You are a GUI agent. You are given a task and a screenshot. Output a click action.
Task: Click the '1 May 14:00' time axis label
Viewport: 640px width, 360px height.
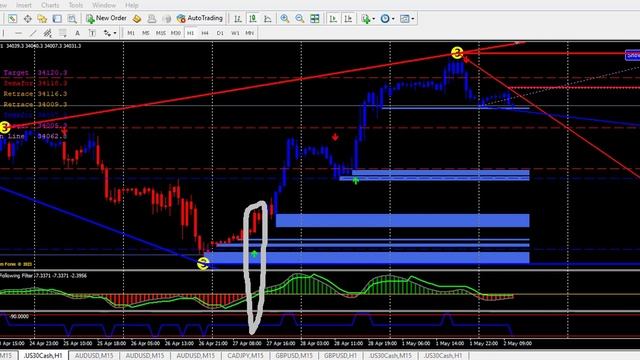pos(449,344)
